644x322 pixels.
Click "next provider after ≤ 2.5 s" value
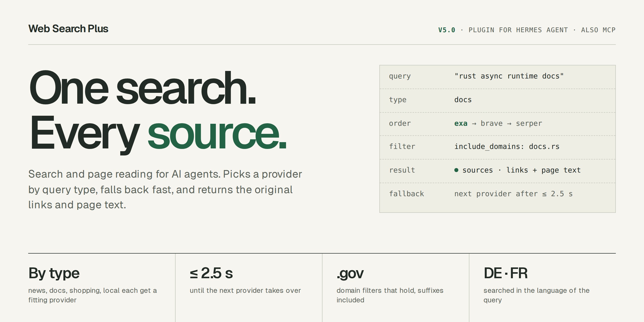pos(513,194)
